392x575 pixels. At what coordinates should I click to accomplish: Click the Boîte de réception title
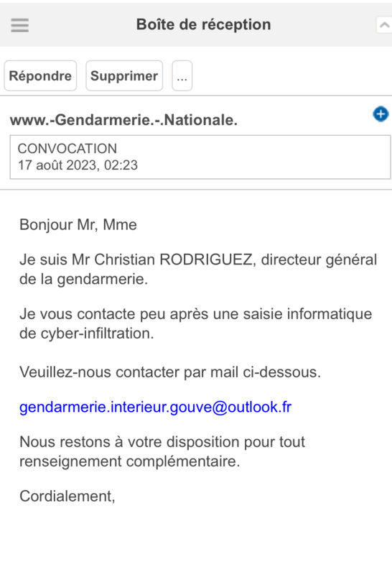204,24
